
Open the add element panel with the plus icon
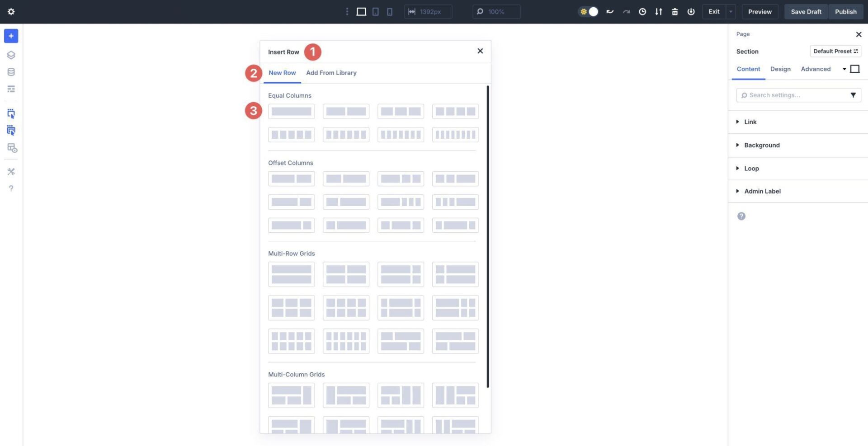tap(11, 36)
